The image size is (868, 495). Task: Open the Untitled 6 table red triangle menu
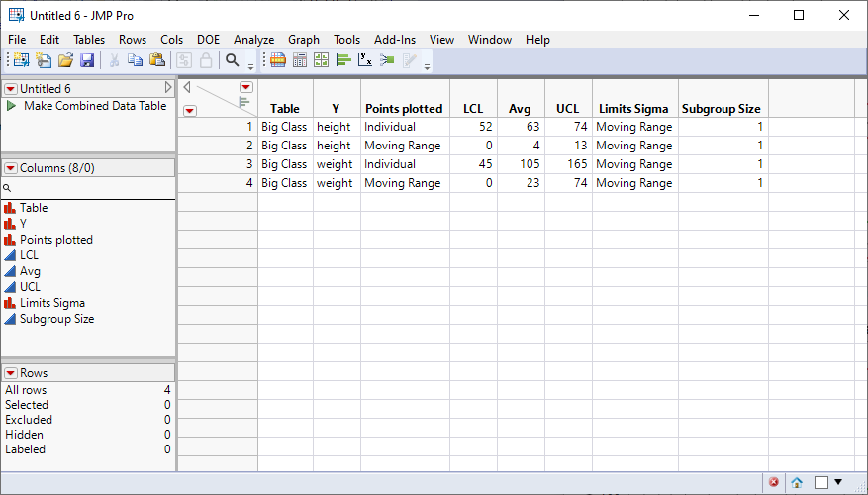(x=11, y=88)
